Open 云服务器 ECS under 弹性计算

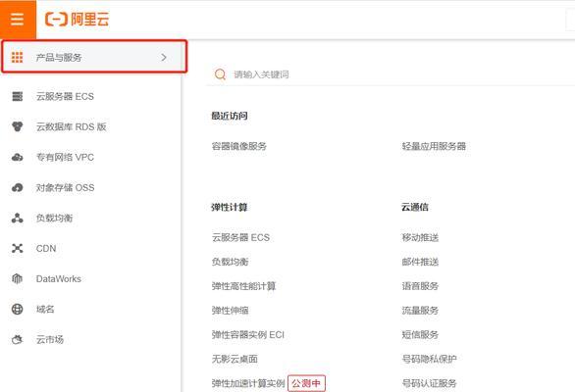[240, 237]
